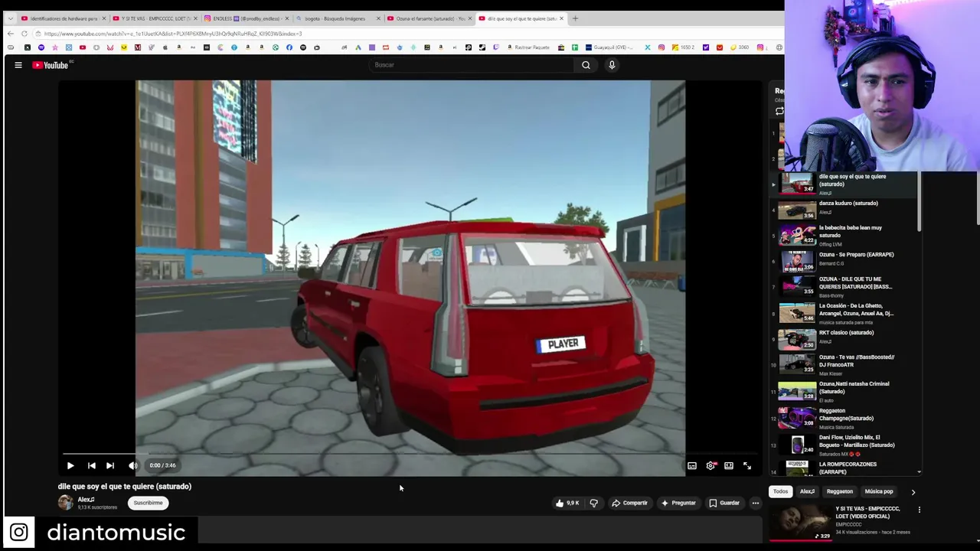Open Dani Flow, Uzielito Mix Martillazo video
980x551 pixels.
pos(857,442)
